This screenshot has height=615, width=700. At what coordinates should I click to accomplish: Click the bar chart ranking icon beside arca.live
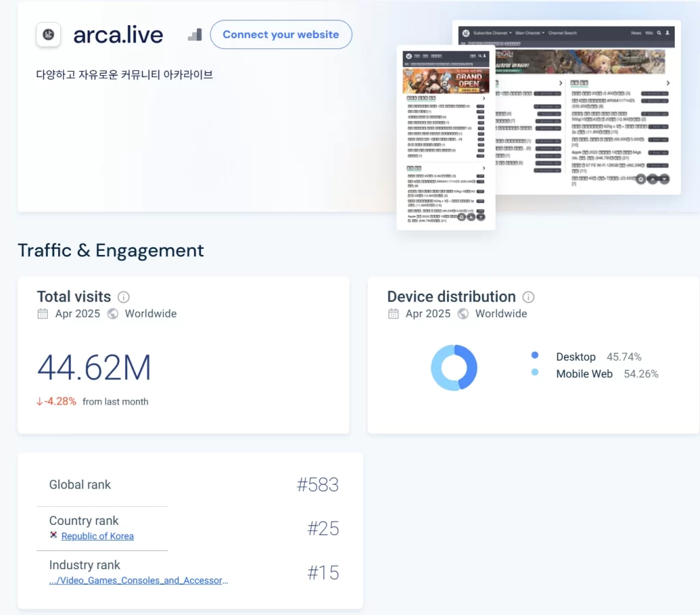click(x=195, y=35)
